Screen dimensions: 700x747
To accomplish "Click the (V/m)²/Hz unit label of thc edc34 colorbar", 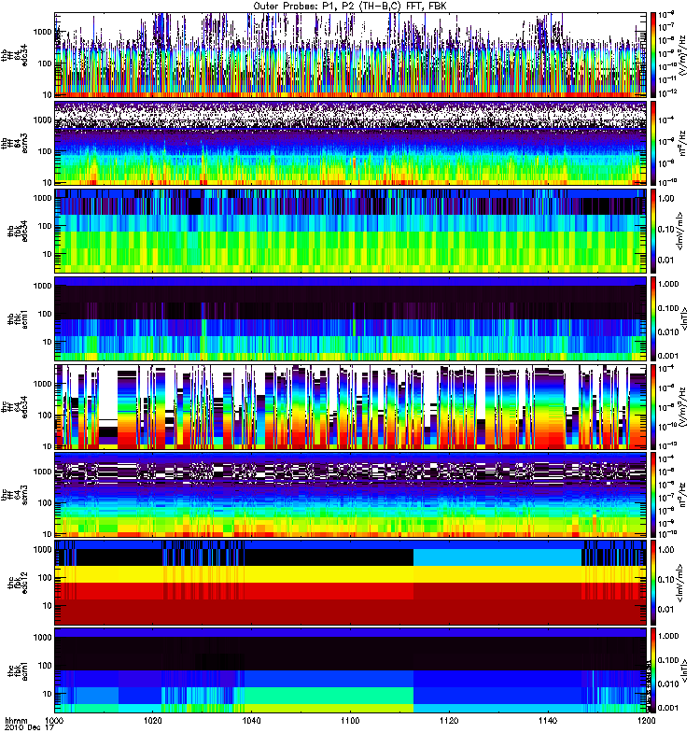I will click(682, 406).
